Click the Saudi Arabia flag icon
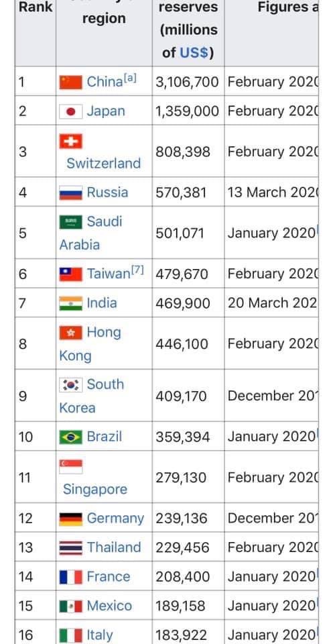 tap(71, 222)
